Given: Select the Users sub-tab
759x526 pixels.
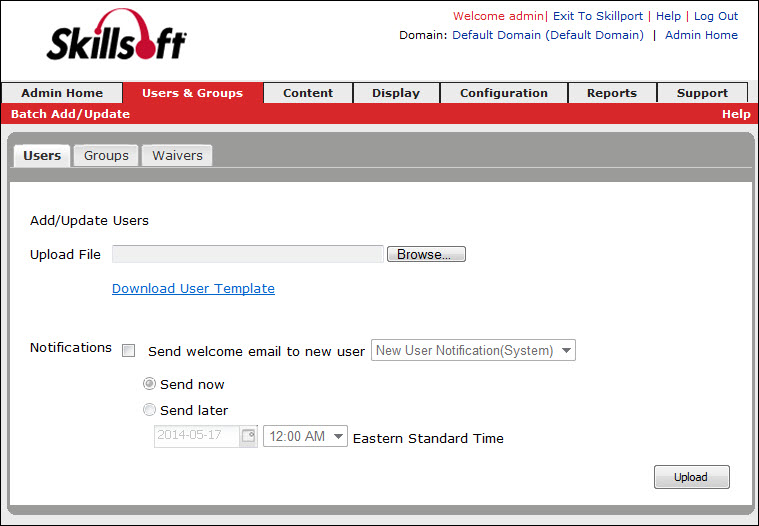Looking at the screenshot, I should pos(42,155).
